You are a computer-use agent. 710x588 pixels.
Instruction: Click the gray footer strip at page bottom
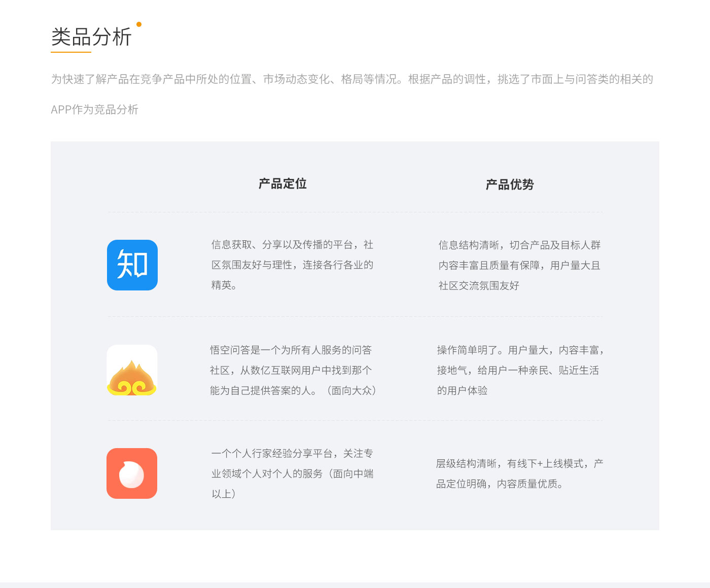point(355,585)
